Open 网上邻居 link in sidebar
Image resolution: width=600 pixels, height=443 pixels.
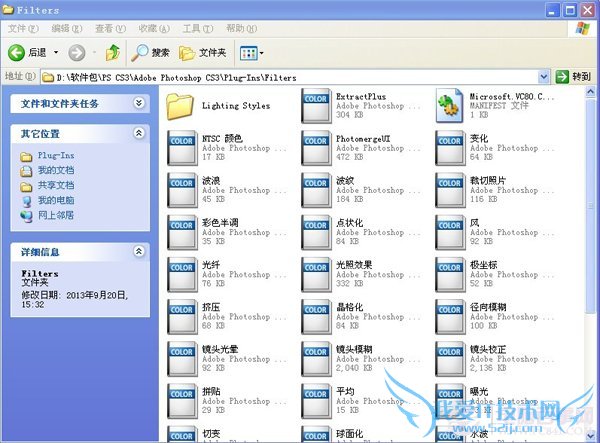[56, 215]
